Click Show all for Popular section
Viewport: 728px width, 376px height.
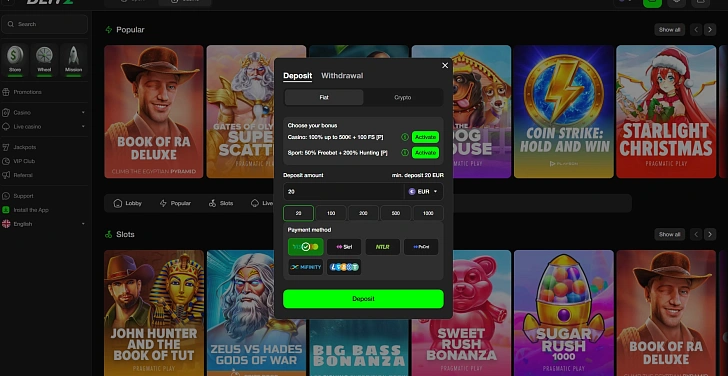click(x=670, y=30)
